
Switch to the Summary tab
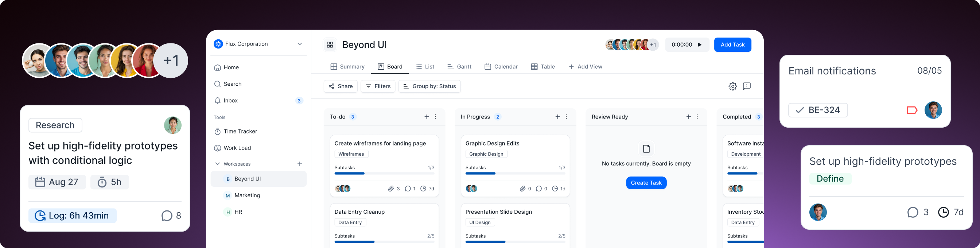pyautogui.click(x=347, y=67)
